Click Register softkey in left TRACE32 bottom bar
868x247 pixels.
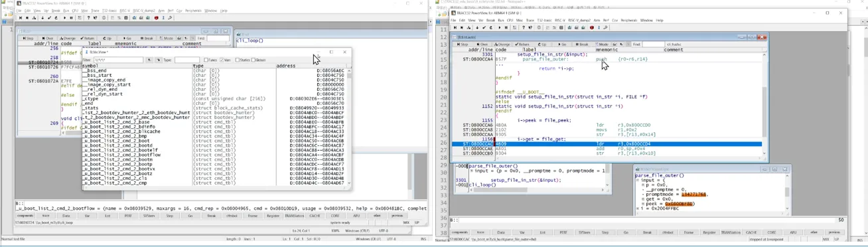coord(273,216)
